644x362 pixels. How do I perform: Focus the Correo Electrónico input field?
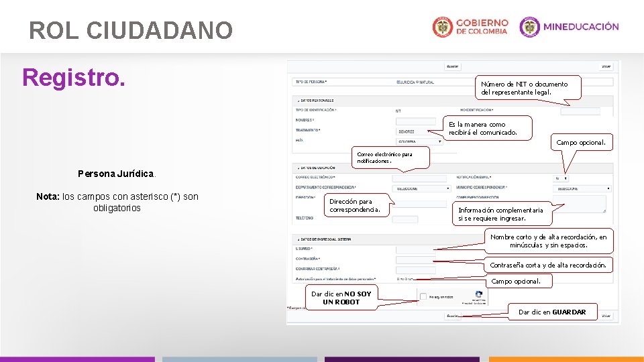click(419, 178)
